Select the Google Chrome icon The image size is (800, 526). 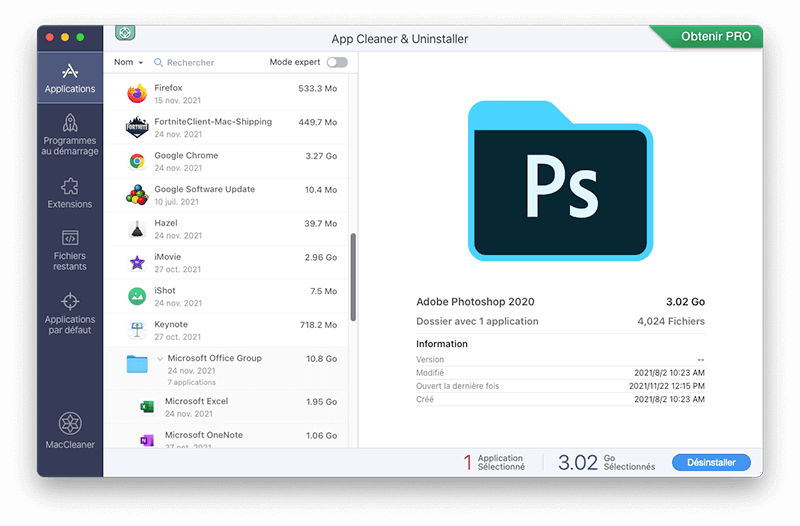tap(137, 161)
